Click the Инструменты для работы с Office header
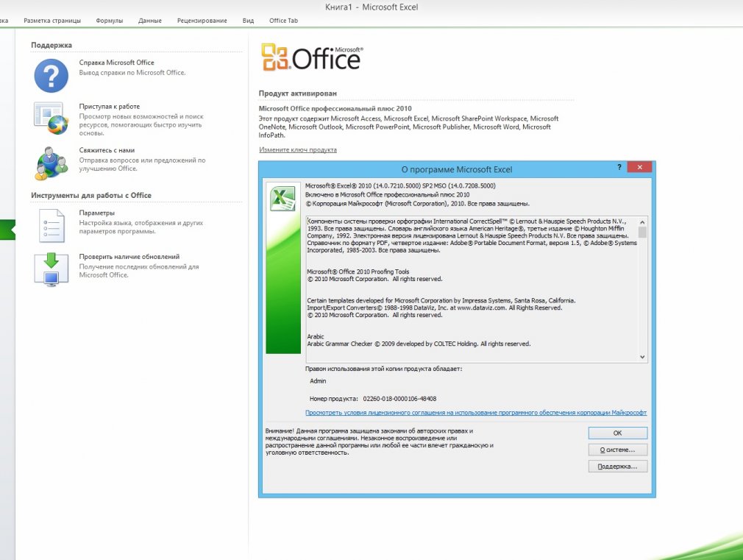 pos(91,195)
